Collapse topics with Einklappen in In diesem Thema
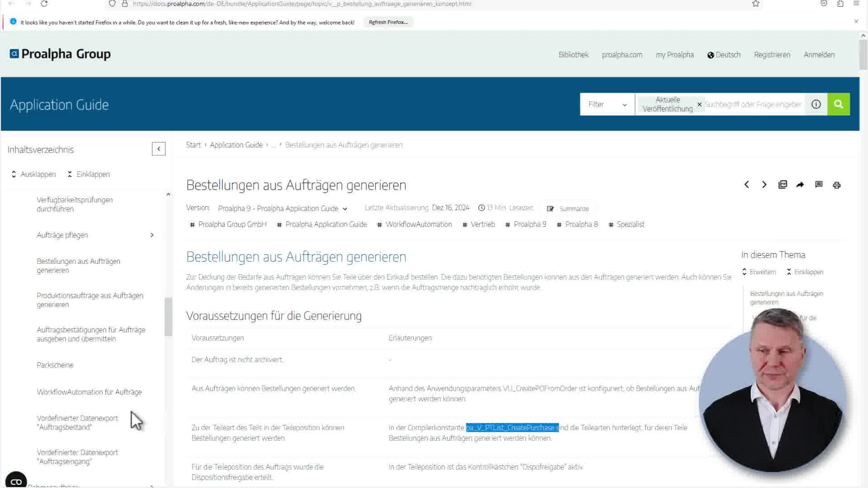 pos(805,272)
